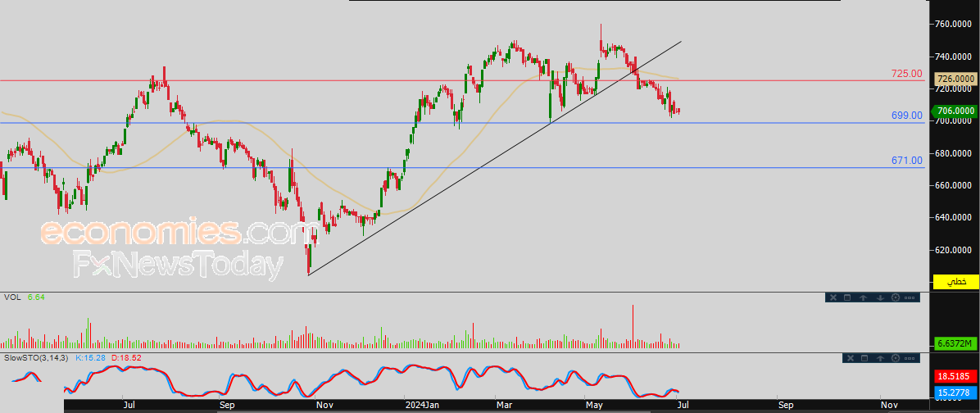Close the VOL indicator panel
Image resolution: width=980 pixels, height=413 pixels.
coord(833,297)
